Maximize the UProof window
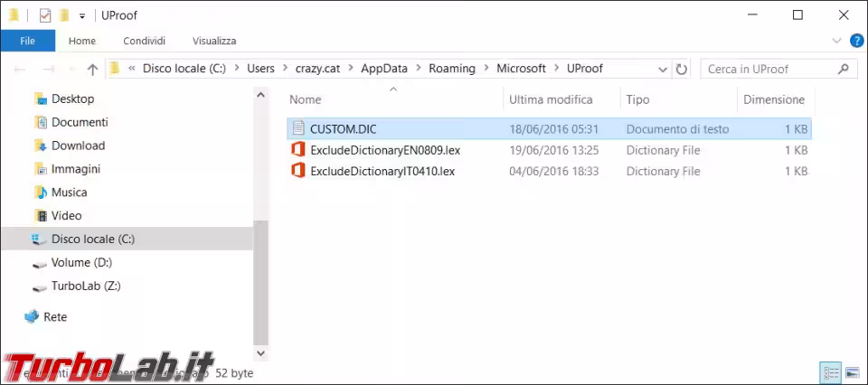Viewport: 868px width, 385px height. (797, 15)
